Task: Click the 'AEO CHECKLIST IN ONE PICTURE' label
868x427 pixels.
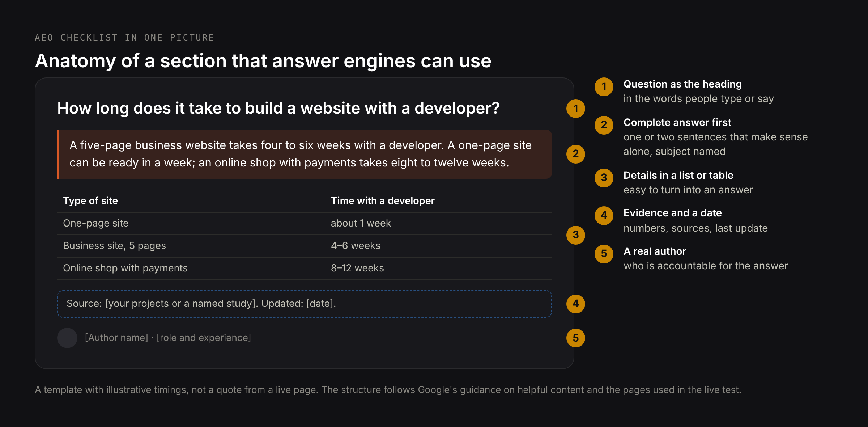Action: (x=124, y=38)
